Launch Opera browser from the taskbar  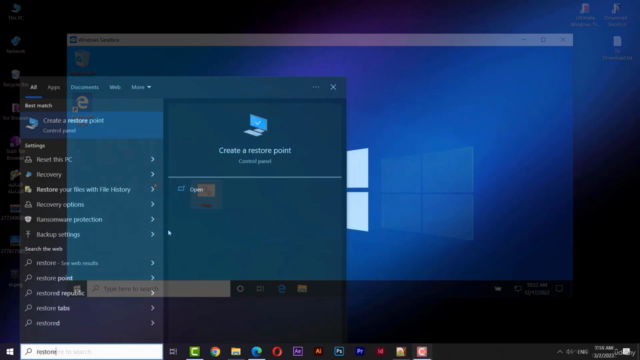277,351
